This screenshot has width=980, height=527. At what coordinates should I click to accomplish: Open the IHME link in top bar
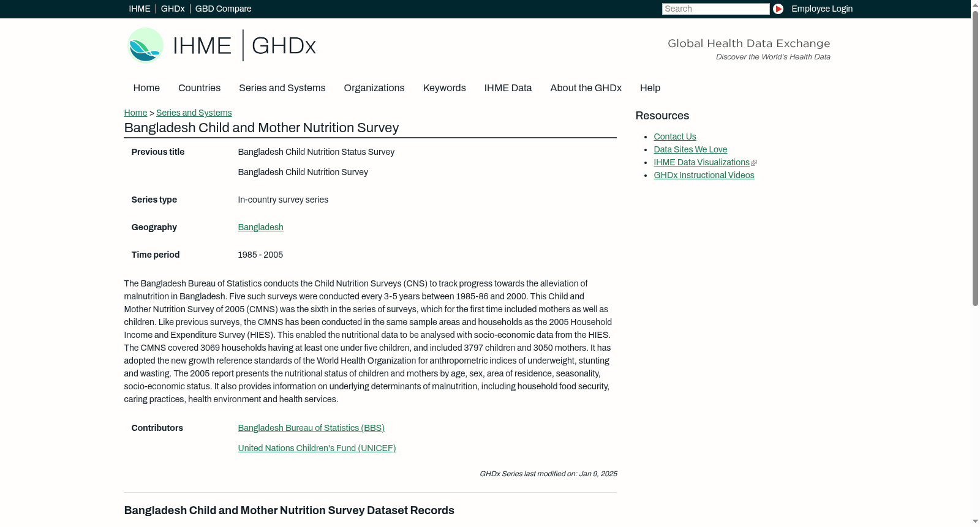coord(140,9)
